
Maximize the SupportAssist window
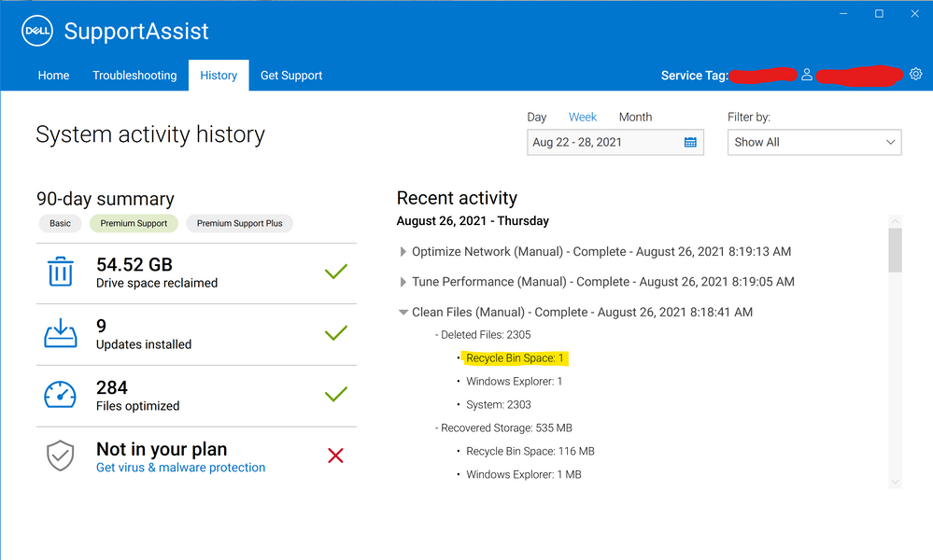(x=880, y=14)
